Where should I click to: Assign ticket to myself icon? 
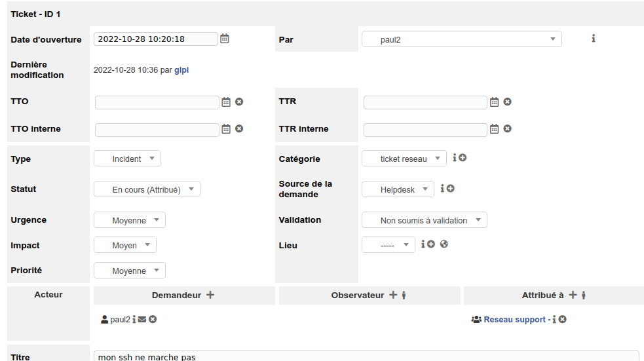coord(584,295)
